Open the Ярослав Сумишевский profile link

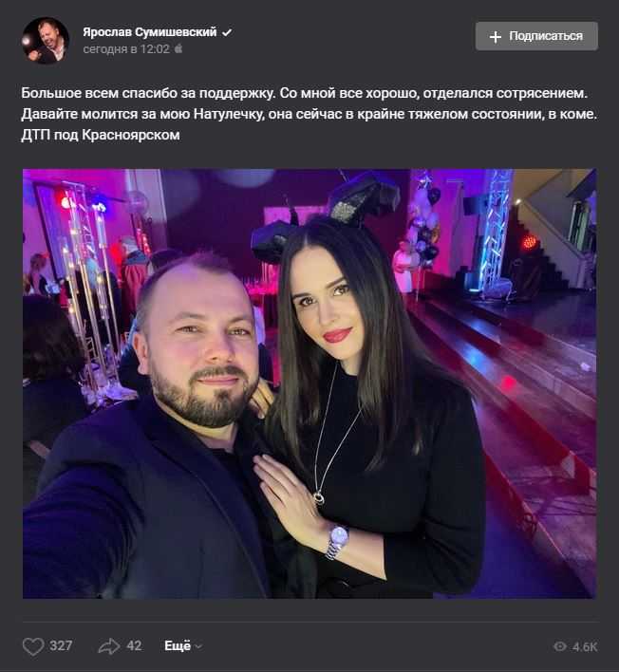tap(150, 32)
